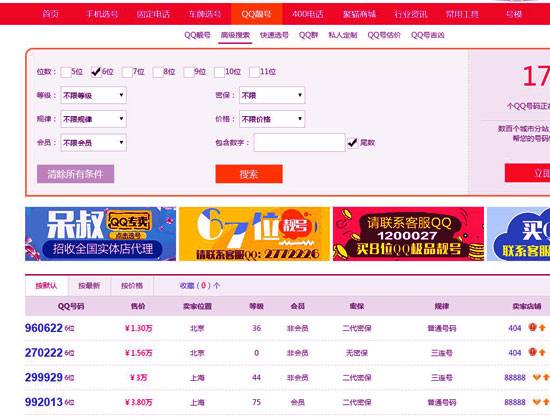Click the orange up arrow in 270222 row
550x420 pixels.
coord(542,352)
